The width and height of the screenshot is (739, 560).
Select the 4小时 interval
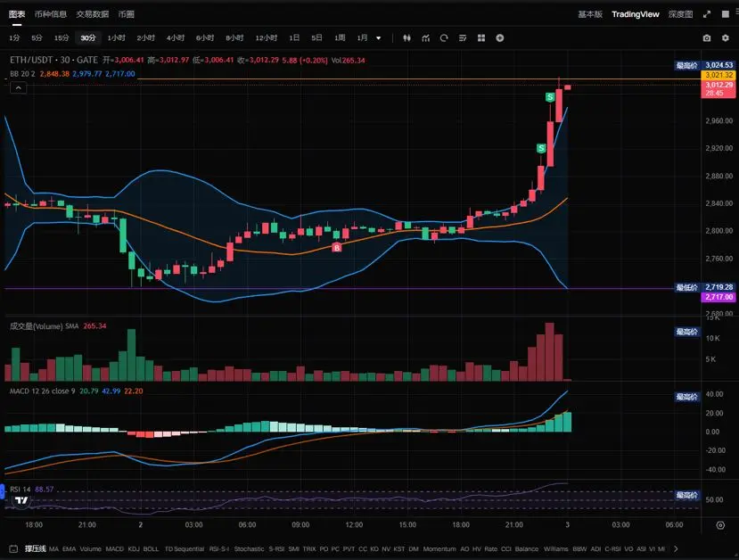point(176,37)
